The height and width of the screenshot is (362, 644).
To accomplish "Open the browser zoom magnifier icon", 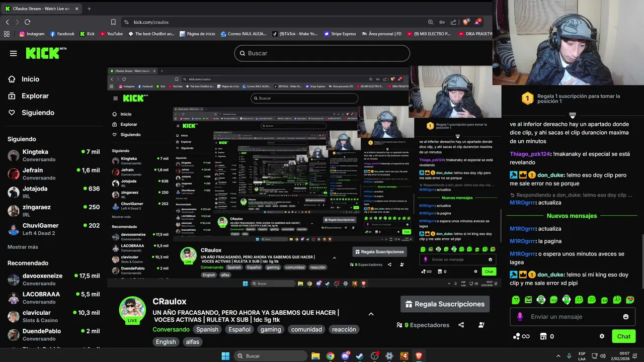I will [431, 22].
